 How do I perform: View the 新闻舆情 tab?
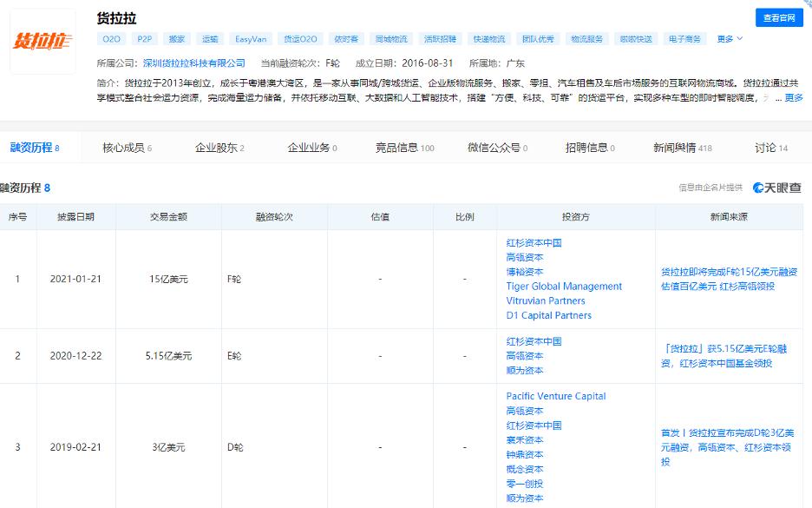click(683, 148)
